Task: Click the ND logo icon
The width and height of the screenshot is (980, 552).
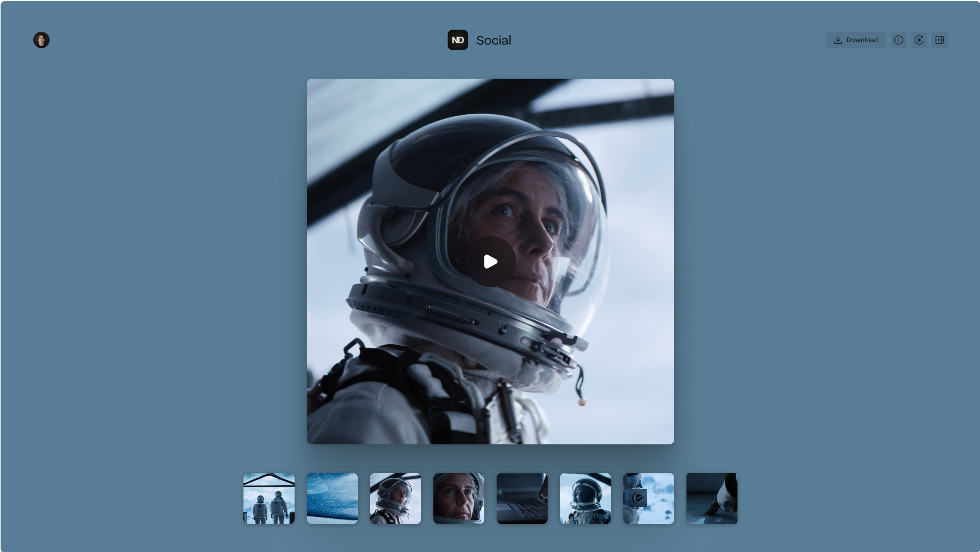Action: tap(458, 40)
